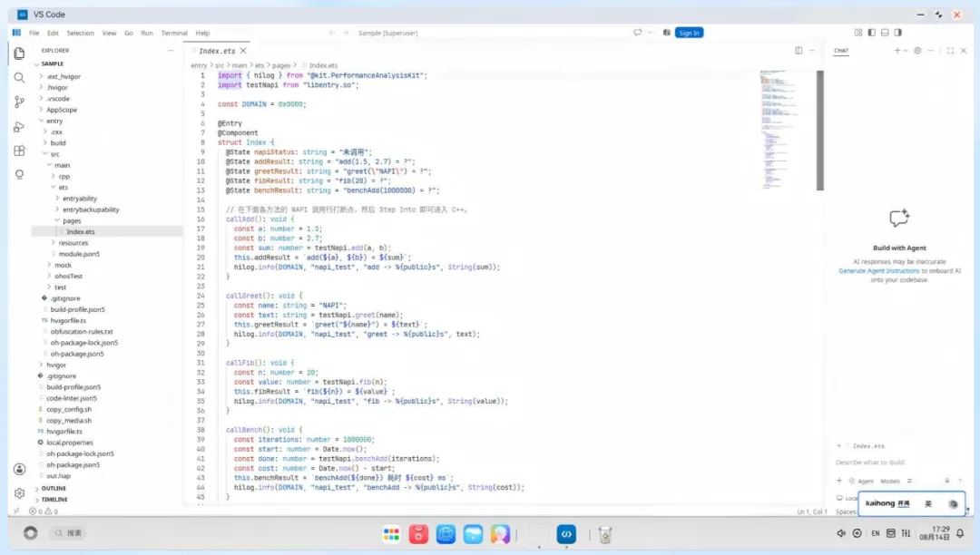Open the Source Control view
The width and height of the screenshot is (980, 555).
[19, 102]
